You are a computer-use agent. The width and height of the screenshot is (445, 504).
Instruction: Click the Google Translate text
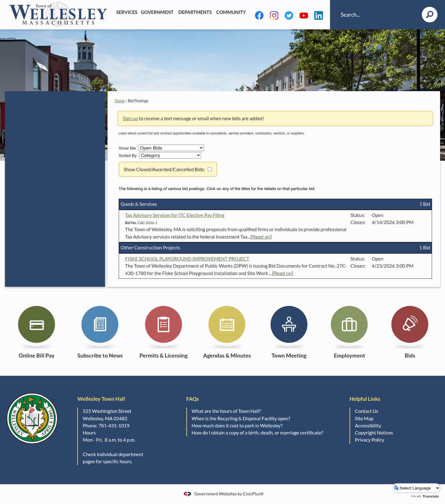[x=425, y=496]
